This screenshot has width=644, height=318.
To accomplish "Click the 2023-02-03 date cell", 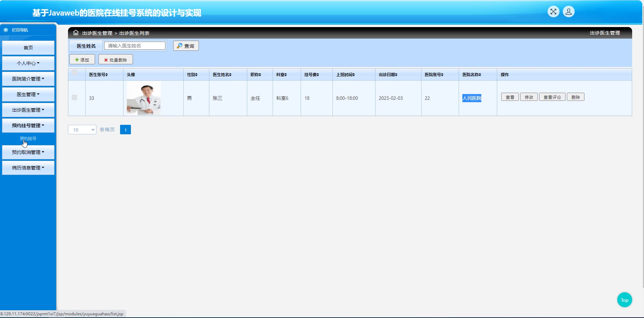I will (391, 98).
